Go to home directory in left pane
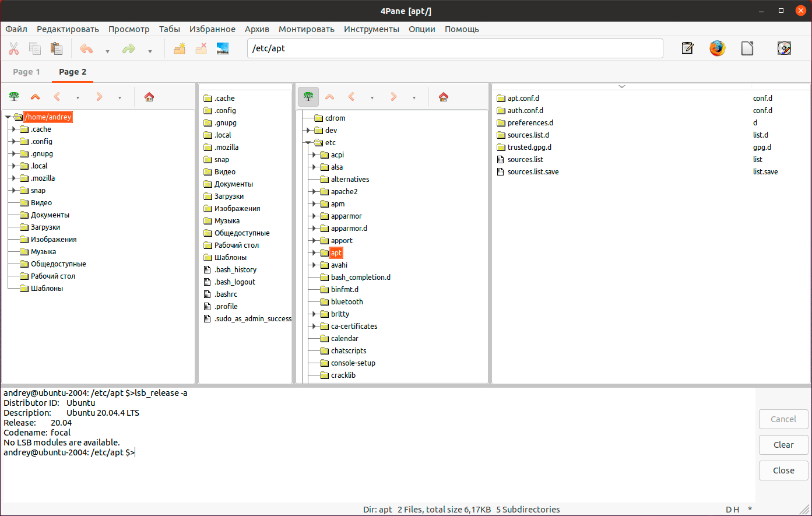The height and width of the screenshot is (516, 812). point(149,97)
